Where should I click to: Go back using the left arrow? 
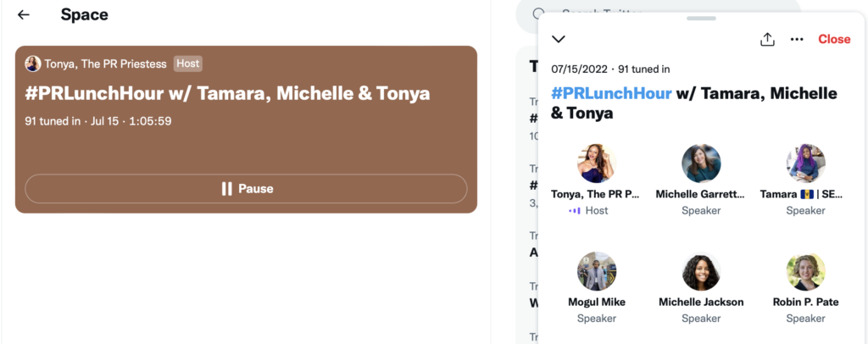pos(24,15)
